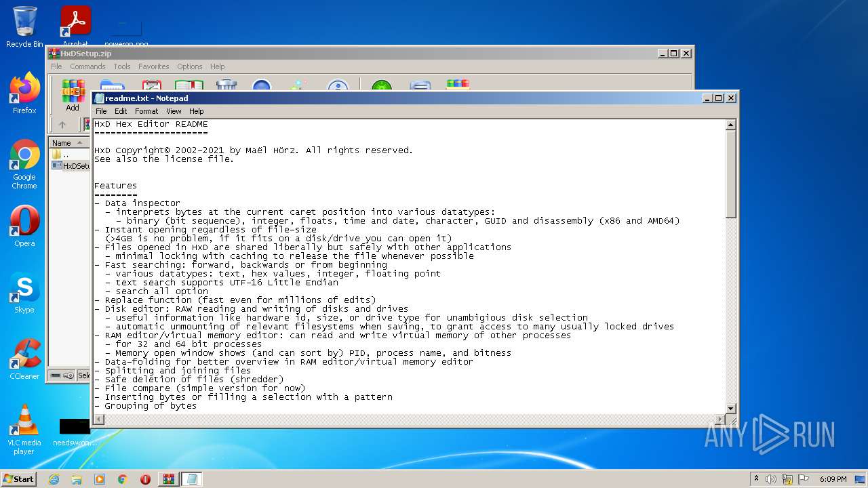
Task: Click the readme.txt Notepad title bar
Action: pos(397,98)
